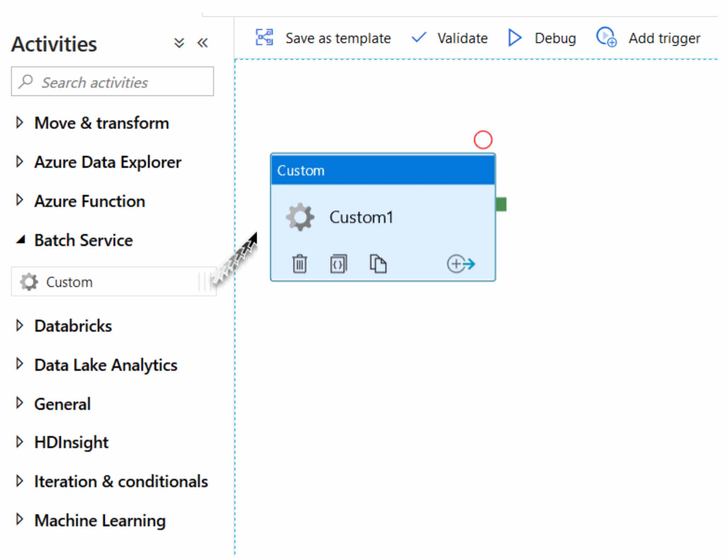
Task: Expand the Databricks group arrow
Action: click(x=20, y=325)
